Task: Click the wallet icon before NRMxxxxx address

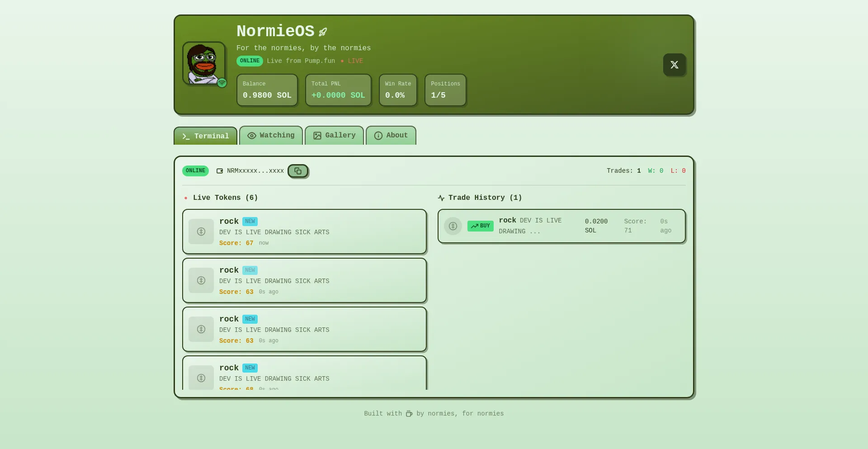Action: (220, 171)
